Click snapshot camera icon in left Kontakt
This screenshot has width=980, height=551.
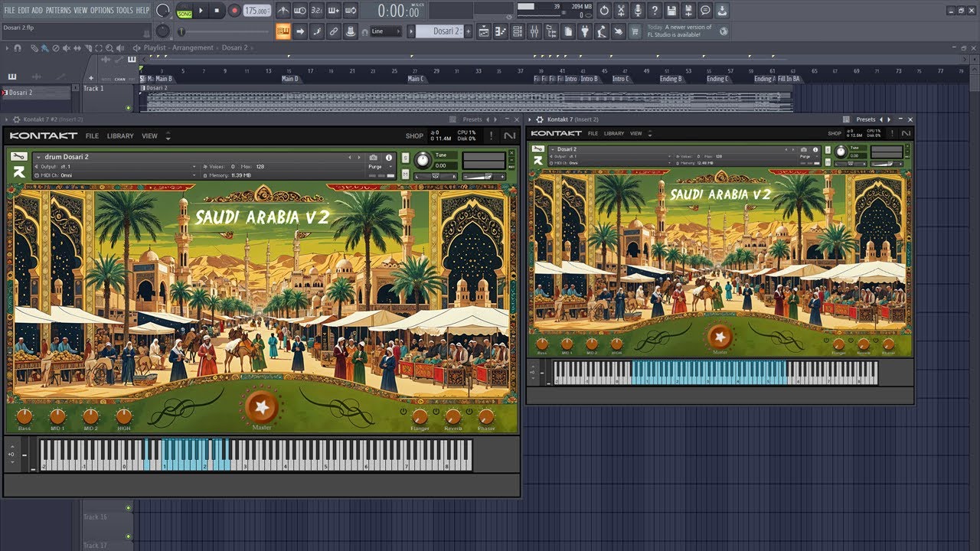[374, 157]
